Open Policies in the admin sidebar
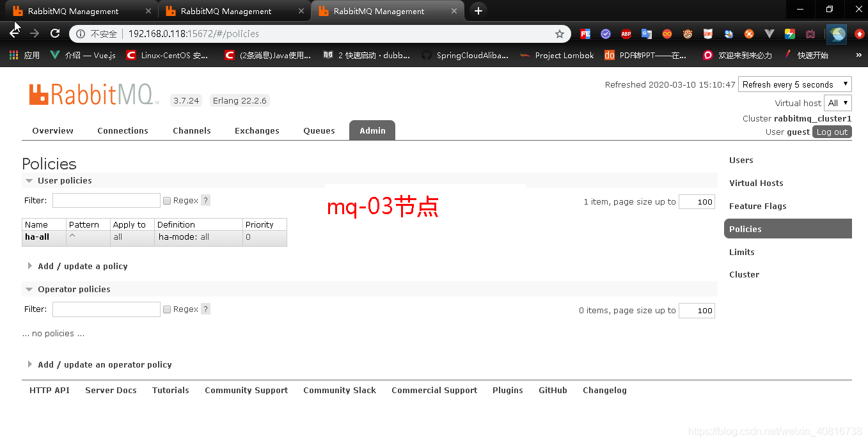 [788, 229]
